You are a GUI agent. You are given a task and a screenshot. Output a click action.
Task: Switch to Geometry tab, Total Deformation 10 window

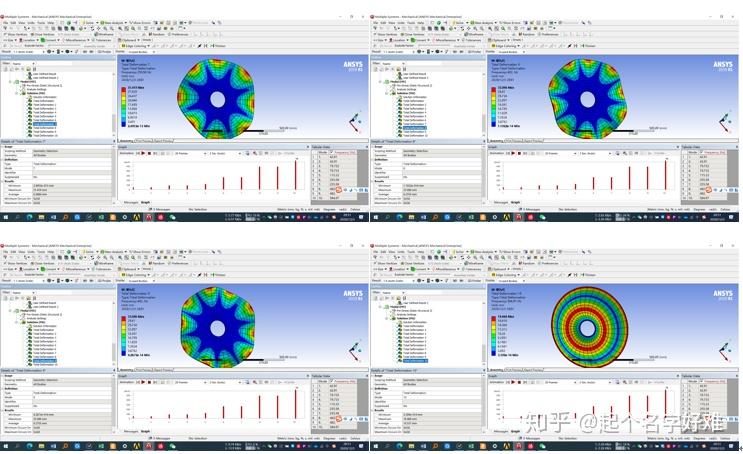pos(496,370)
